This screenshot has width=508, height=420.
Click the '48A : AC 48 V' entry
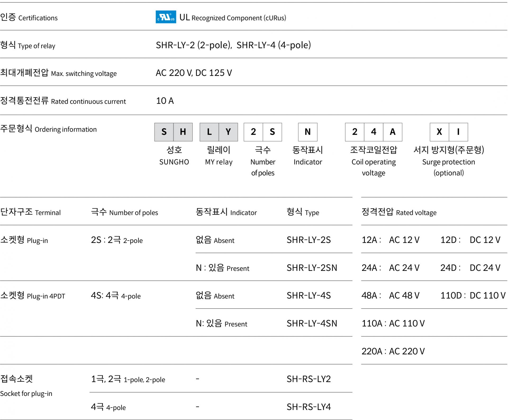pyautogui.click(x=391, y=296)
